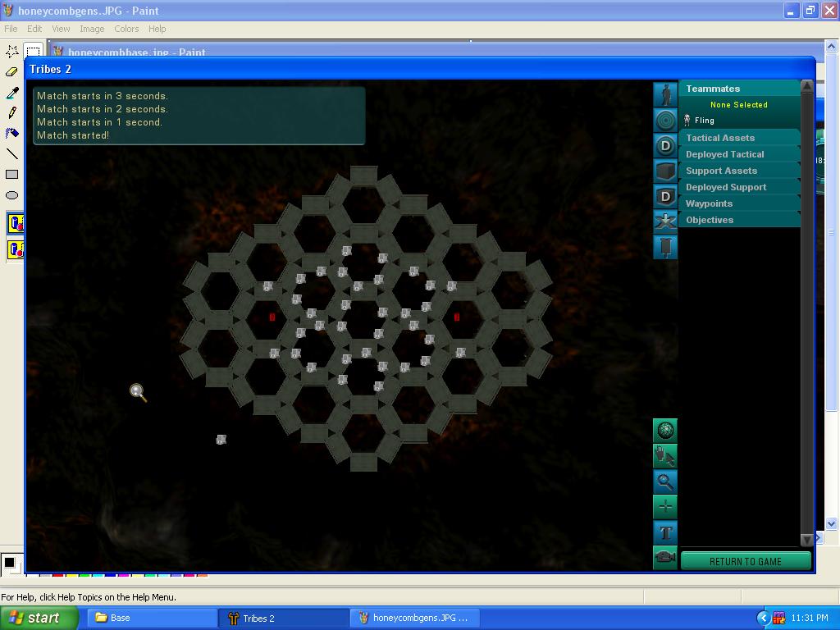Click the Objectives flag post icon
Screen dimensions: 840x630
[665, 247]
